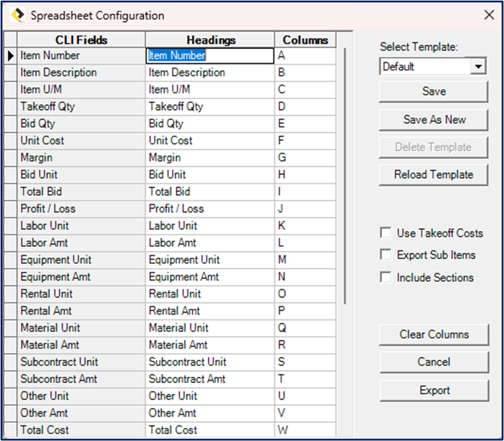504x441 pixels.
Task: Enable Use Takeoff Costs
Action: (x=386, y=232)
